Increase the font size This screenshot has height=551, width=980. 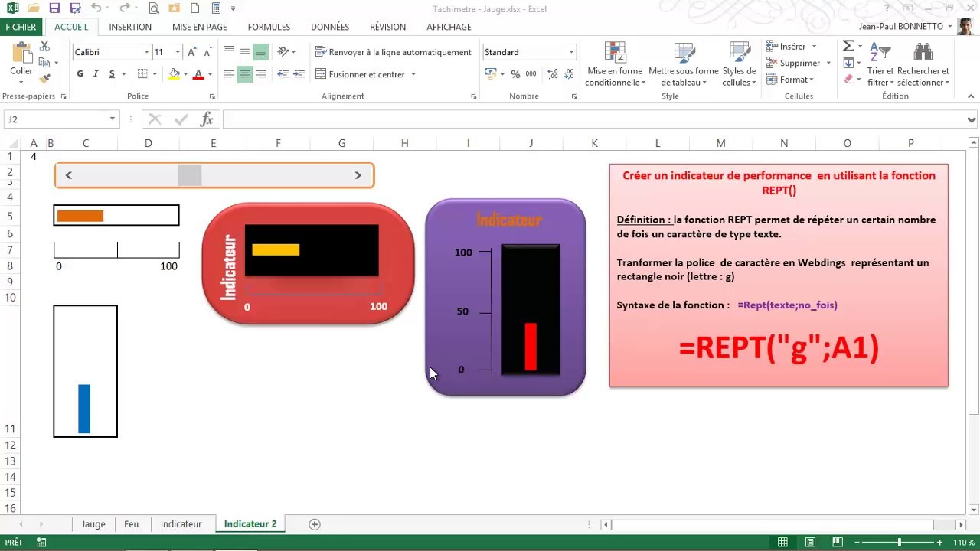(x=192, y=52)
